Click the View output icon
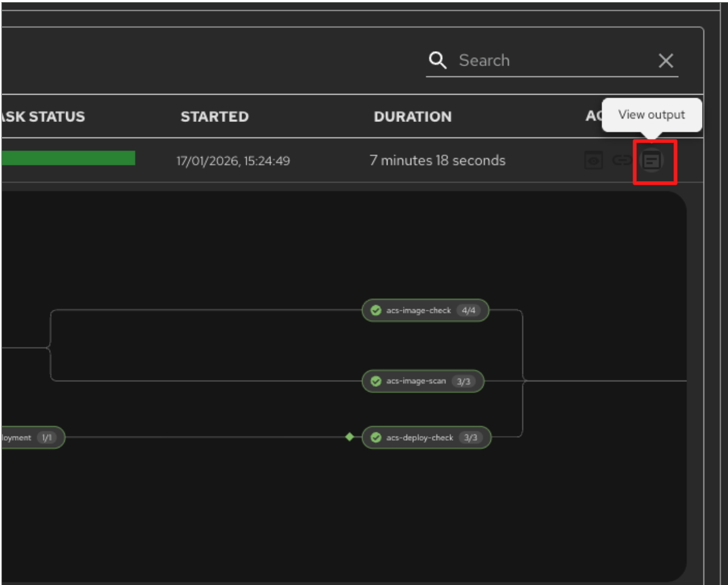728x585 pixels. [652, 161]
